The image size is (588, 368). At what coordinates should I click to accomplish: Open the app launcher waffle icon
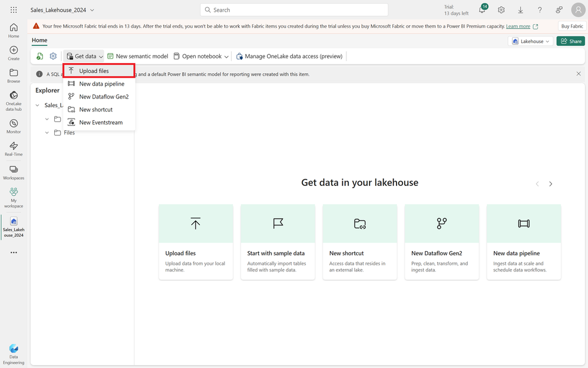[x=14, y=10]
